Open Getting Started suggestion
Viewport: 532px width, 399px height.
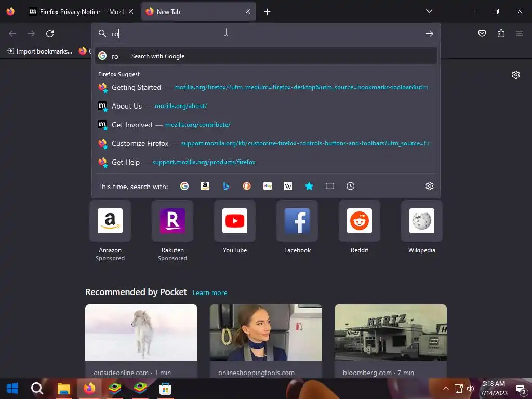(x=266, y=87)
